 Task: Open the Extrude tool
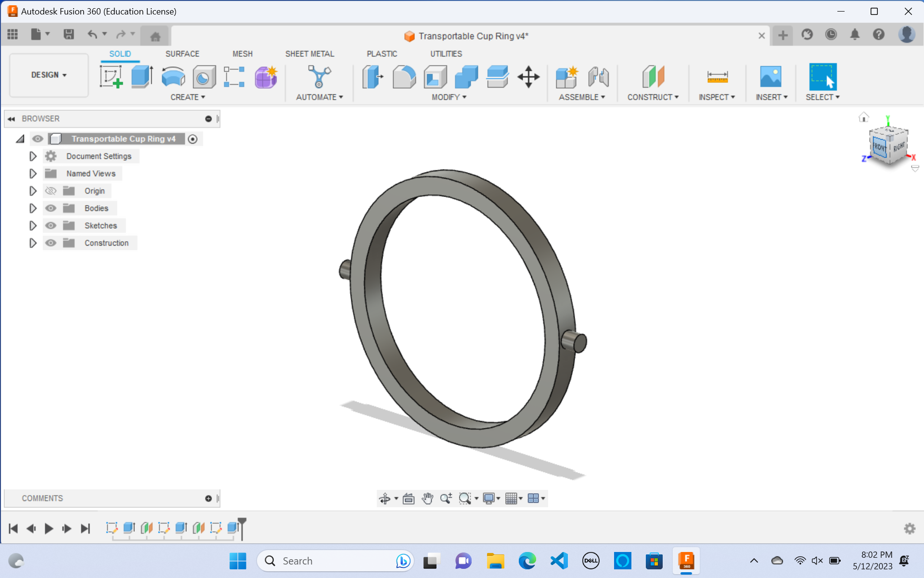141,77
